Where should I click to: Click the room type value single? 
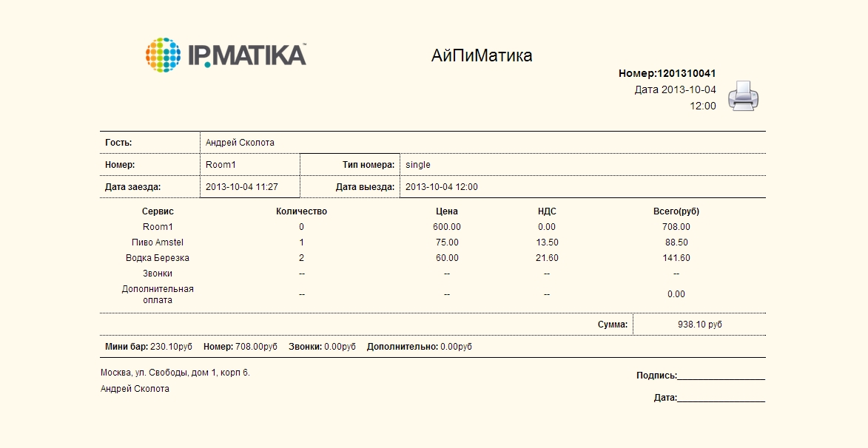[417, 165]
